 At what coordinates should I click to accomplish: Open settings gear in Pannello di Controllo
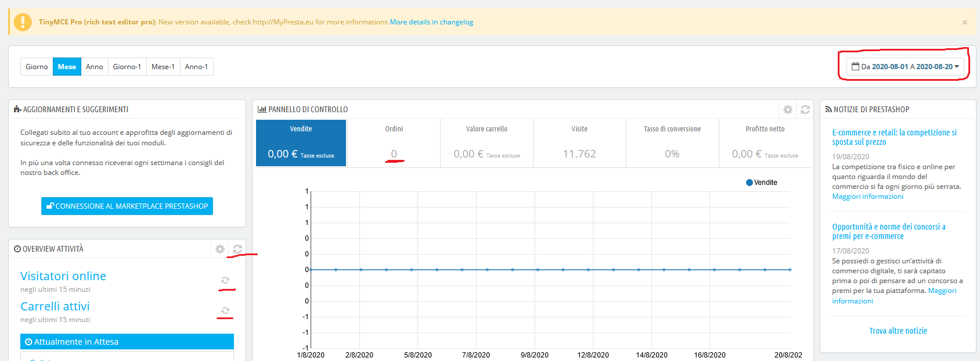pos(787,109)
